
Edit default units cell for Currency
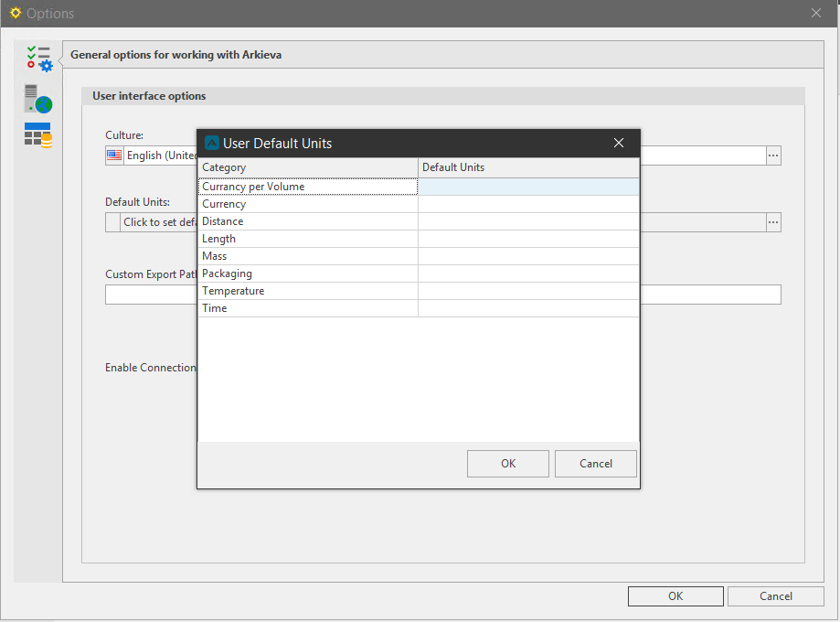528,204
